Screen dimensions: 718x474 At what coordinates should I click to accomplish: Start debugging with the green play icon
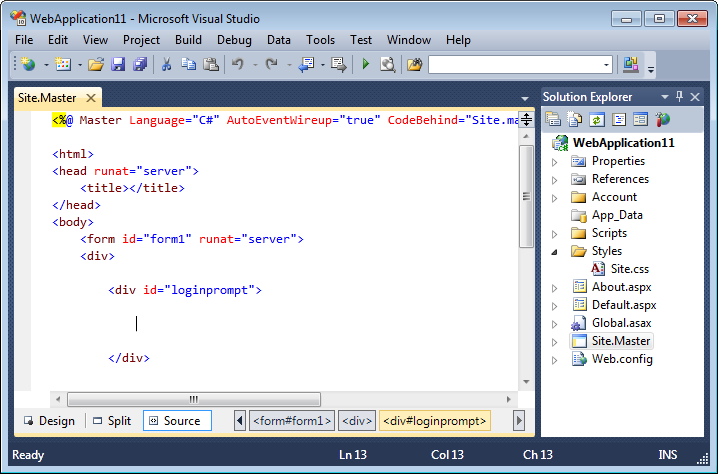(x=365, y=65)
